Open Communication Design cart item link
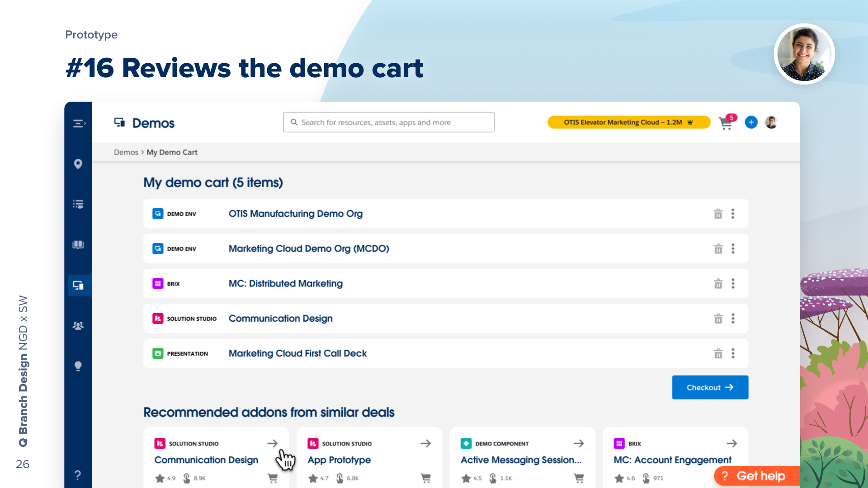 (281, 319)
